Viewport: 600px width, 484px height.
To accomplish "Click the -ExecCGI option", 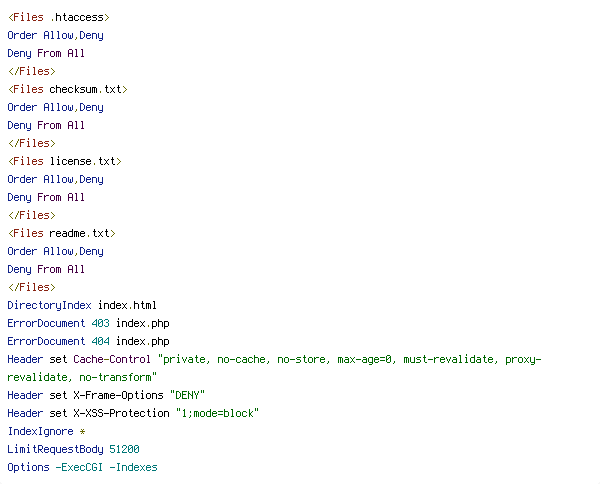I will click(x=79, y=468).
